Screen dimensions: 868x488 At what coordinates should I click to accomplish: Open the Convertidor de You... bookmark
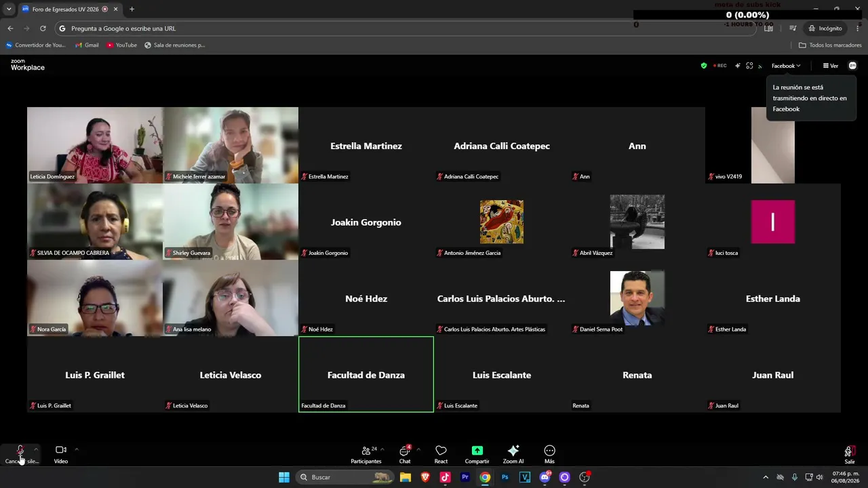coord(36,45)
